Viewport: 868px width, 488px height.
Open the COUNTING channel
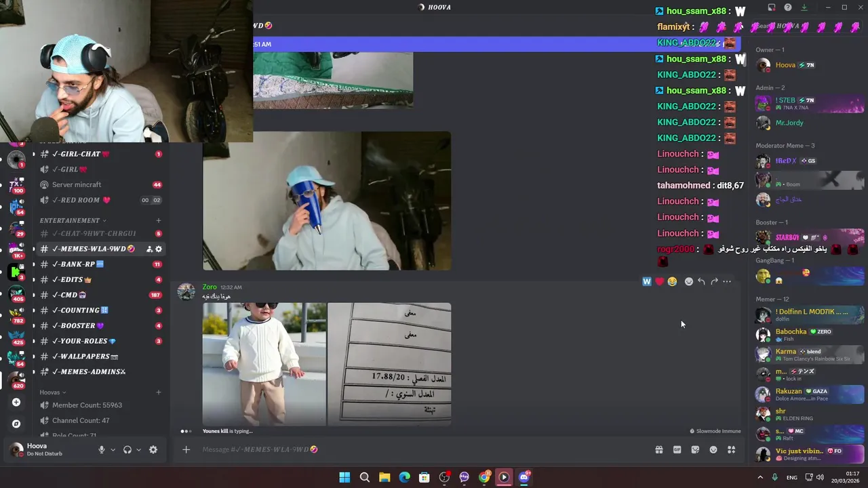(x=100, y=310)
